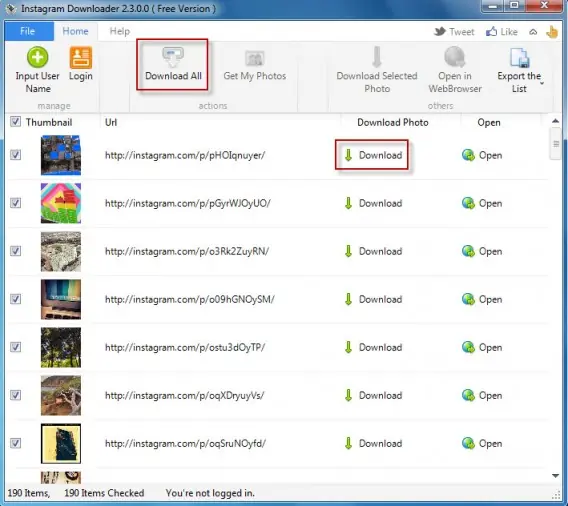Start Download All from the ribbon

point(172,64)
